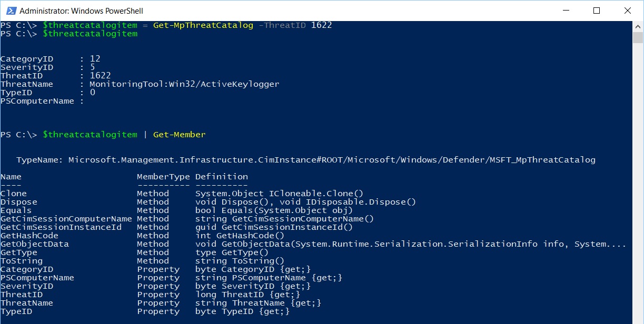Viewport: 644px width, 324px height.
Task: Click the Get-Member command in the prompt
Action: pos(180,135)
